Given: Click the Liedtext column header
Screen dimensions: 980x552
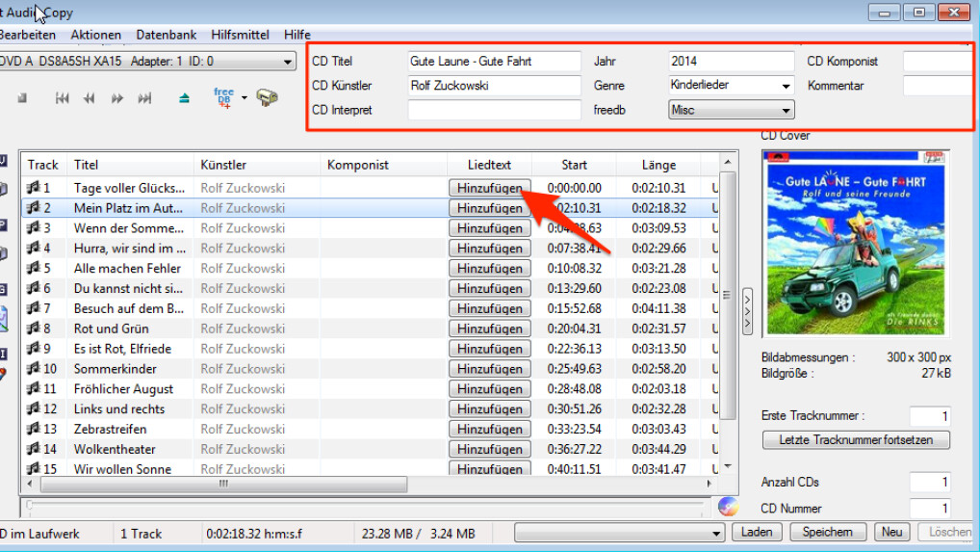Looking at the screenshot, I should [489, 165].
